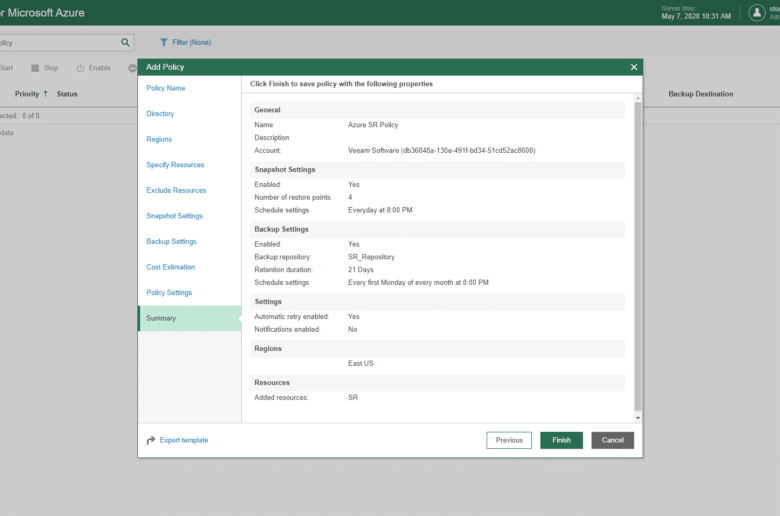Click the Priority column header
Viewport: 780px width, 516px height.
coord(27,94)
